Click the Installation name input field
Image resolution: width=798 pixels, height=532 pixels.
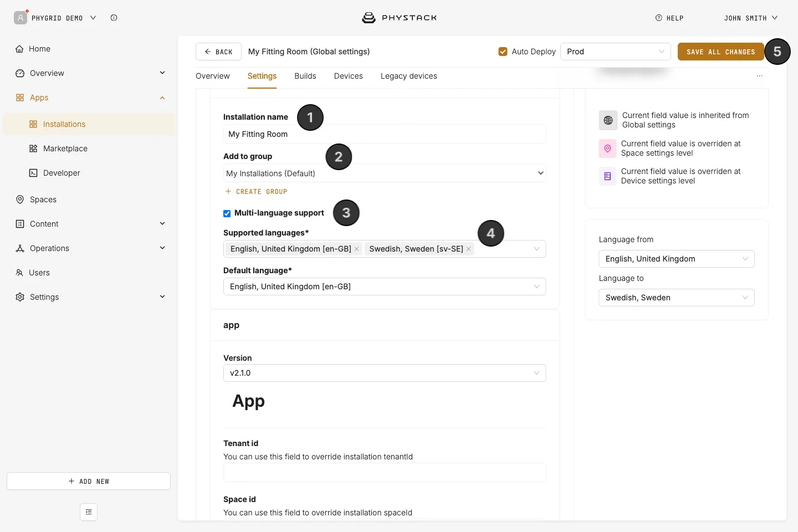point(385,134)
